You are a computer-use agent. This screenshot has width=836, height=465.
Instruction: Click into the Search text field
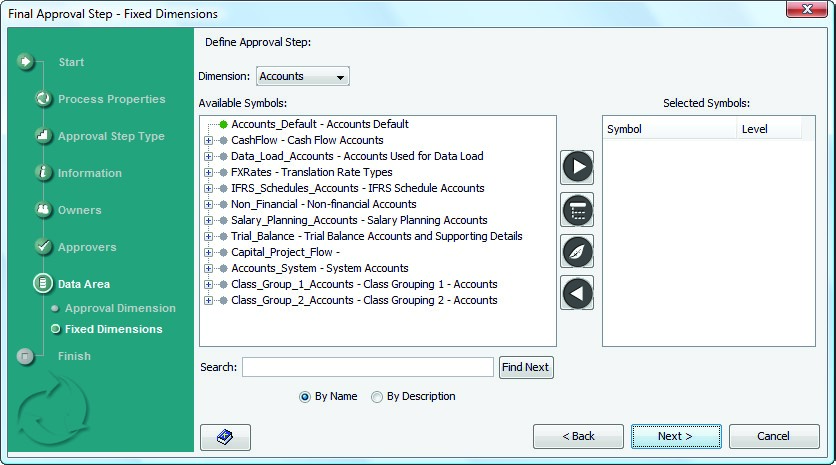(x=367, y=367)
